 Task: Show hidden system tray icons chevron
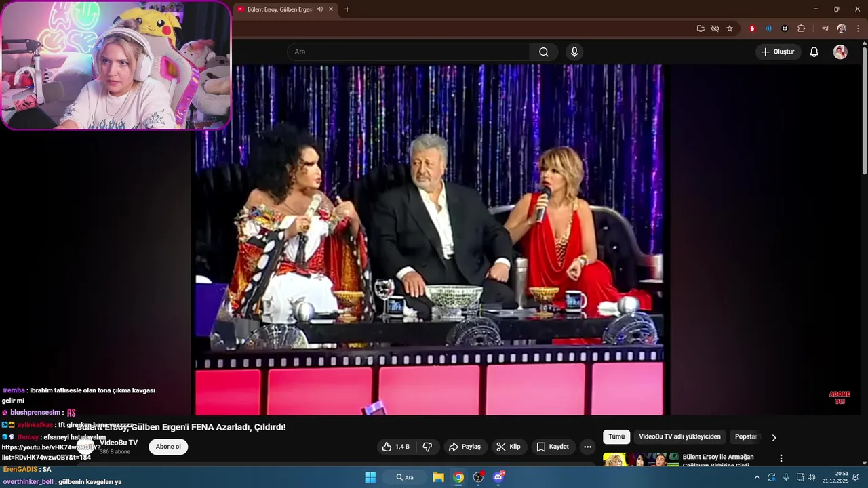757,477
